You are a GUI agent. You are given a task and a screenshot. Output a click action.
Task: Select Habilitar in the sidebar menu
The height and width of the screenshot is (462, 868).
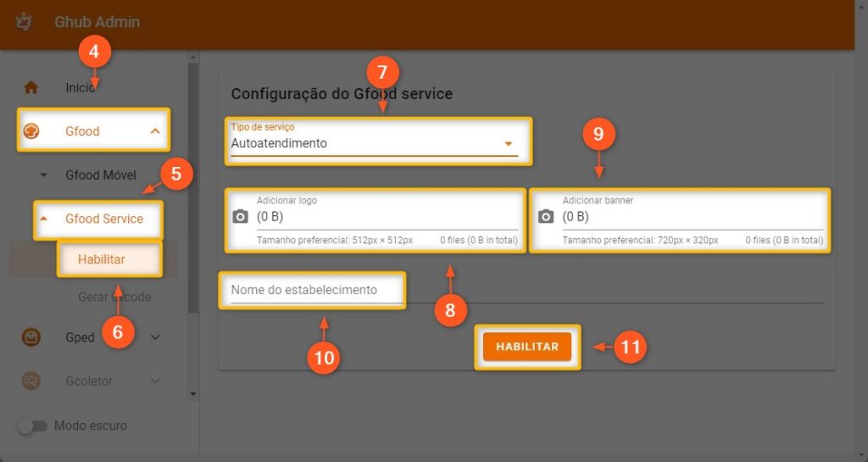tap(101, 259)
